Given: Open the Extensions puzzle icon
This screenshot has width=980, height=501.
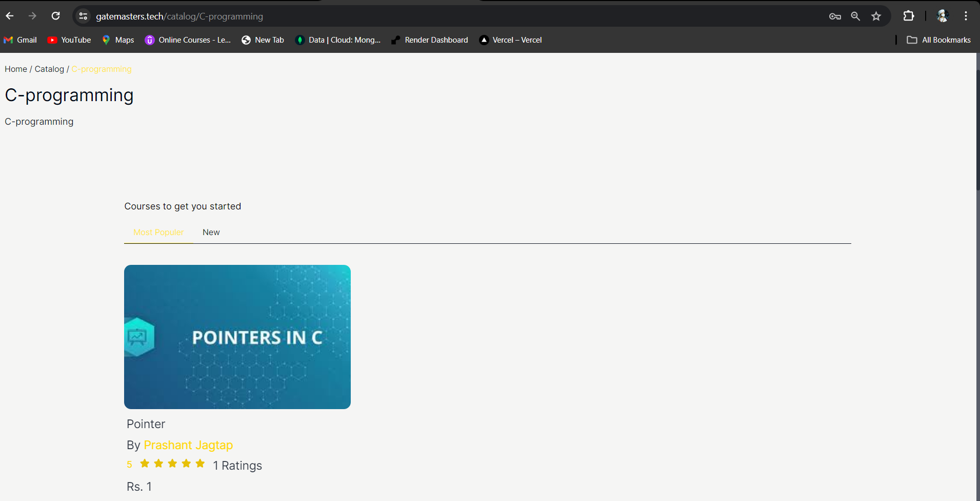Looking at the screenshot, I should tap(908, 16).
